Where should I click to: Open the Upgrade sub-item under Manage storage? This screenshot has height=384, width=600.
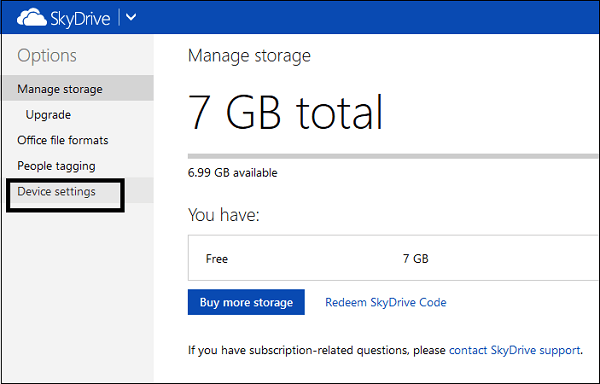point(48,115)
